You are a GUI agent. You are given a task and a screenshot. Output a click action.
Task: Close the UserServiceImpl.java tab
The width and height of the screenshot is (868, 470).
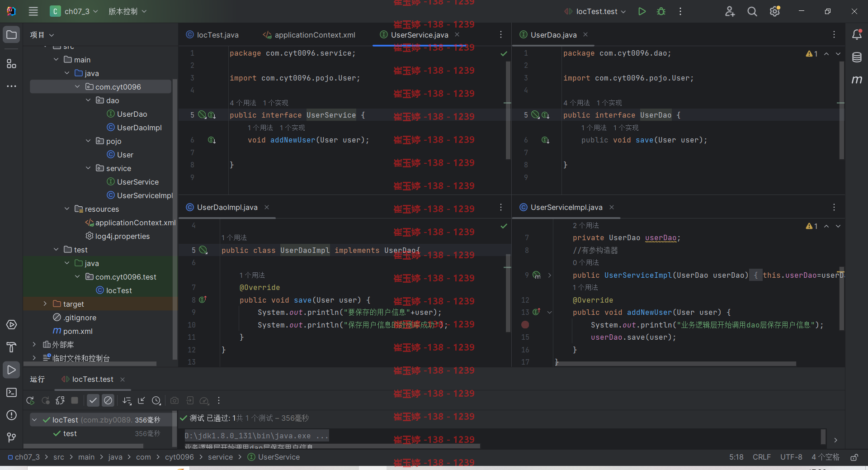click(612, 207)
